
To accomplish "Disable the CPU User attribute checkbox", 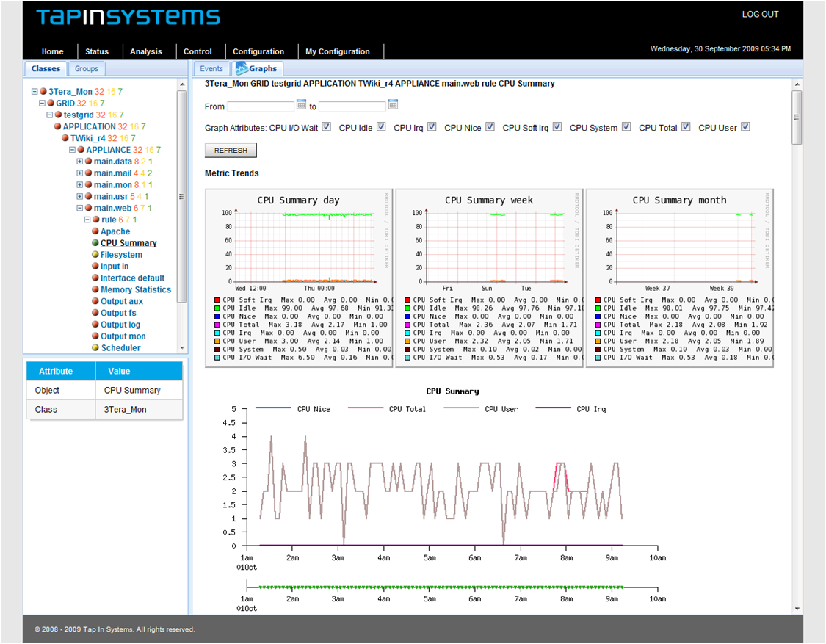I will 745,127.
